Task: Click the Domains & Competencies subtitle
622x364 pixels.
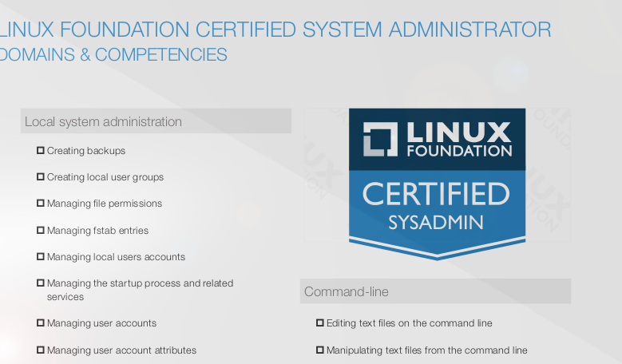Action: pyautogui.click(x=113, y=54)
